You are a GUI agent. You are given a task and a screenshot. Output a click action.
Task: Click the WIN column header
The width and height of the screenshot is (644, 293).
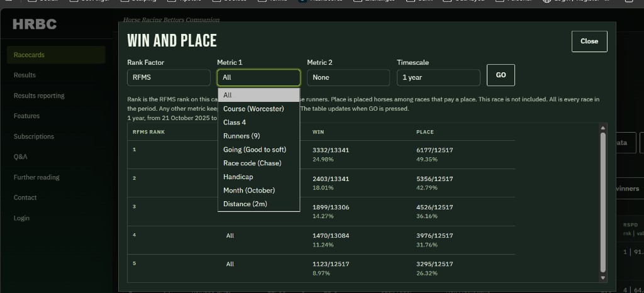[x=318, y=132]
